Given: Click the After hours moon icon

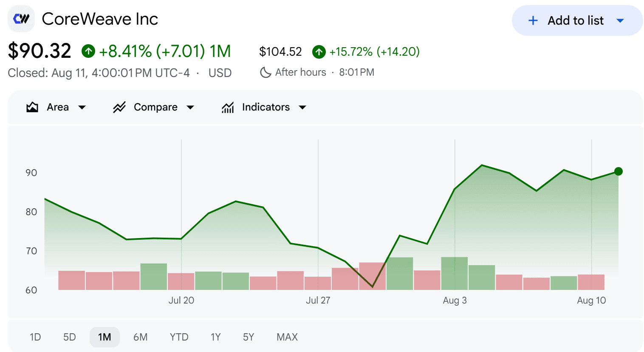Looking at the screenshot, I should [x=266, y=72].
